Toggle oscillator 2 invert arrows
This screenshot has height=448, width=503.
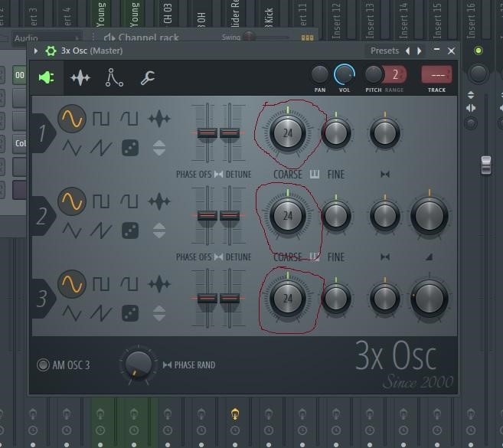pos(159,231)
